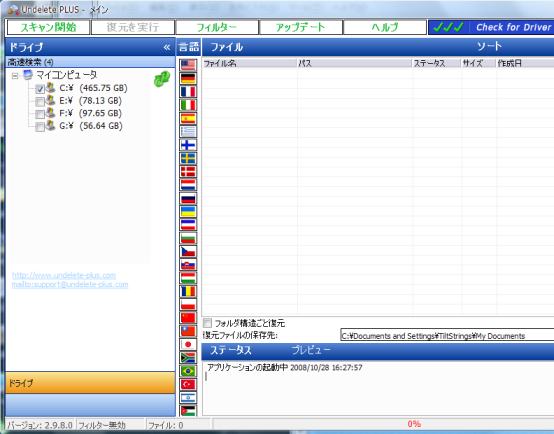Click the green network drives icon
The width and height of the screenshot is (554, 434).
coord(162,79)
